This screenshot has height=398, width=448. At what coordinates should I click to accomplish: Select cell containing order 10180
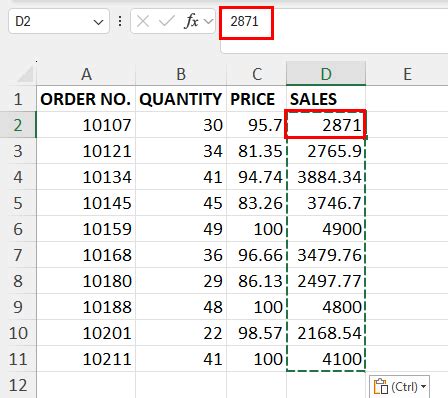point(86,281)
